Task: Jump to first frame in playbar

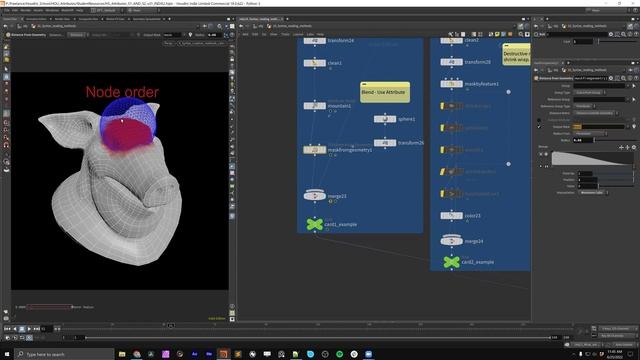Action: (7, 329)
